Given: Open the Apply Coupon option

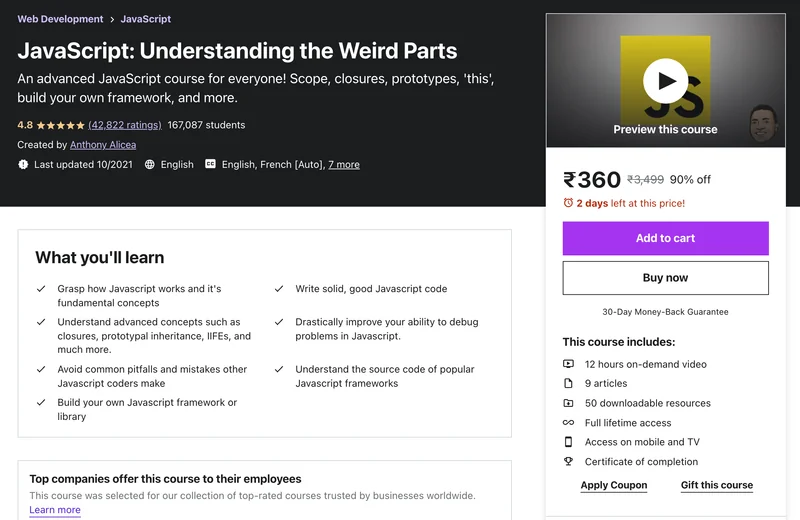Looking at the screenshot, I should [614, 485].
